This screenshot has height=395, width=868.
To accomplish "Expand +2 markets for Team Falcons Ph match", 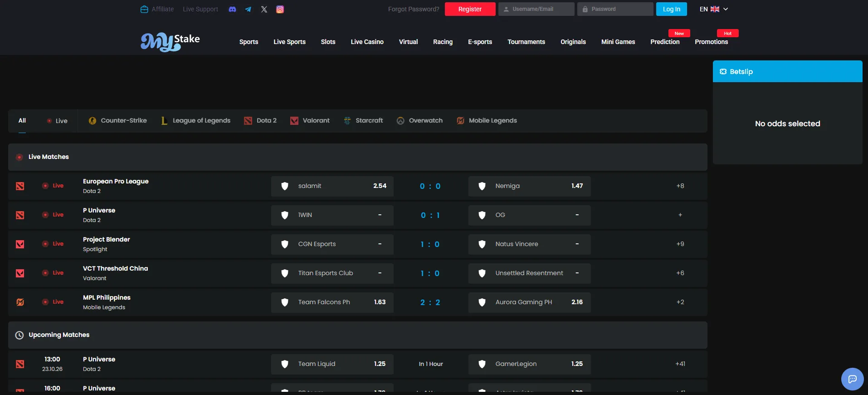I will coord(680,302).
